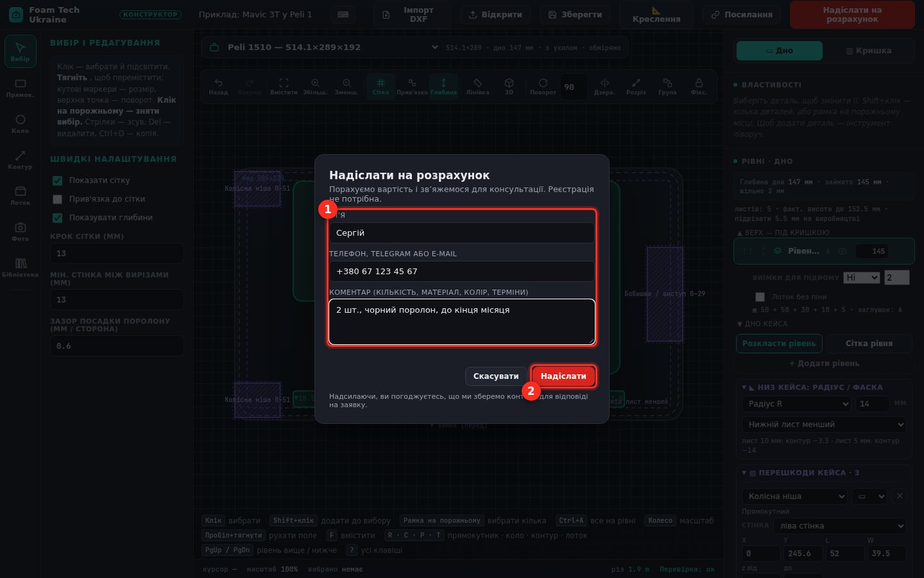This screenshot has height=578, width=924.
Task: Open the Фото tool
Action: pyautogui.click(x=20, y=232)
